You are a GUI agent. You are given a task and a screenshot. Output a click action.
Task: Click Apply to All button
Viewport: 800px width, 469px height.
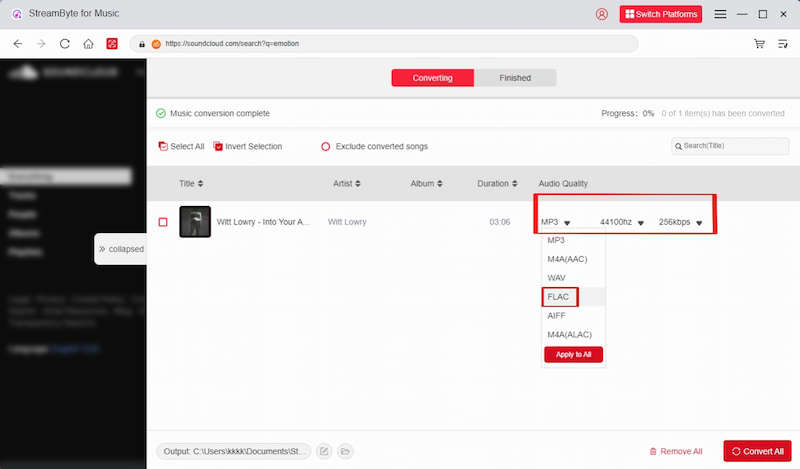pos(573,355)
